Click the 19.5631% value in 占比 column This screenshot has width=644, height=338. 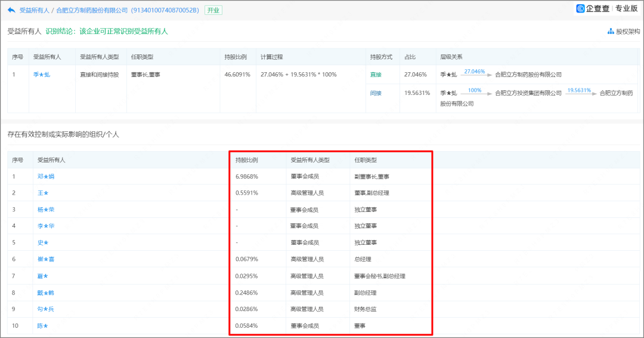tap(417, 93)
